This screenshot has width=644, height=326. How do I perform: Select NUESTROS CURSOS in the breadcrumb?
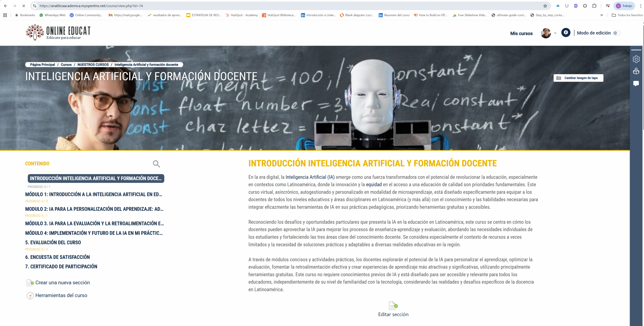point(93,65)
